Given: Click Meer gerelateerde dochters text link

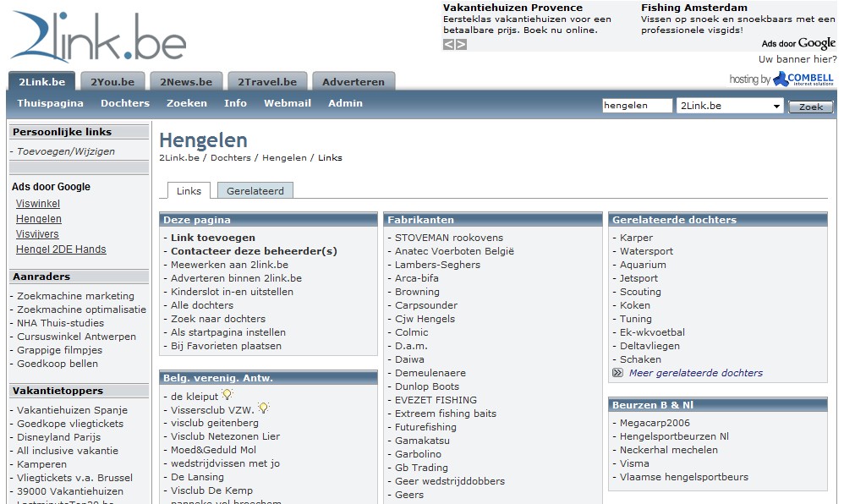Looking at the screenshot, I should (696, 373).
